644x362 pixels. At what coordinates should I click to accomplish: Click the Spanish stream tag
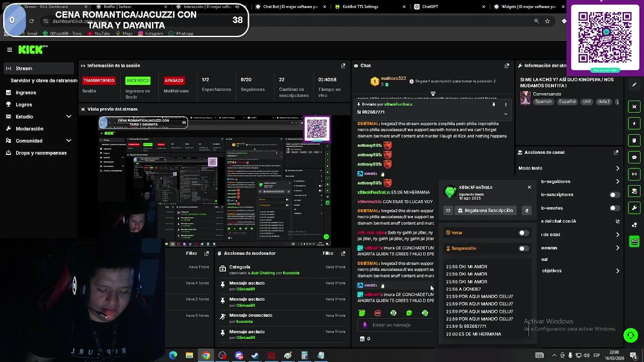coord(543,102)
